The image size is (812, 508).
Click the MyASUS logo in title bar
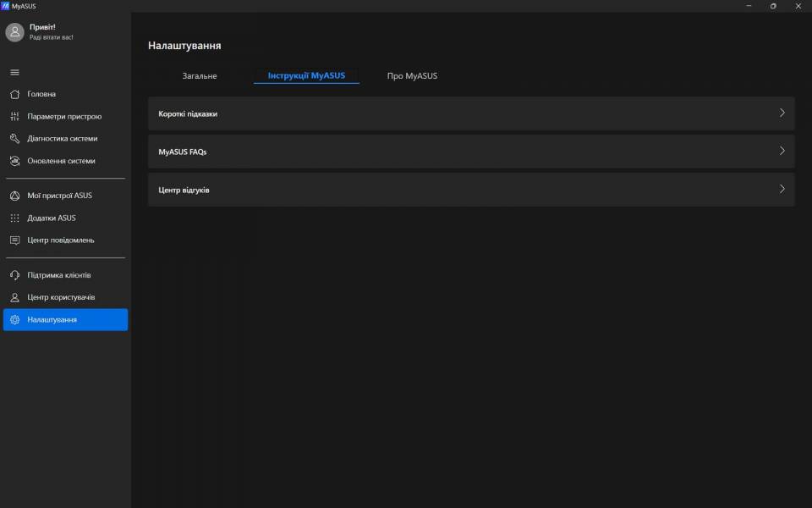coord(5,6)
